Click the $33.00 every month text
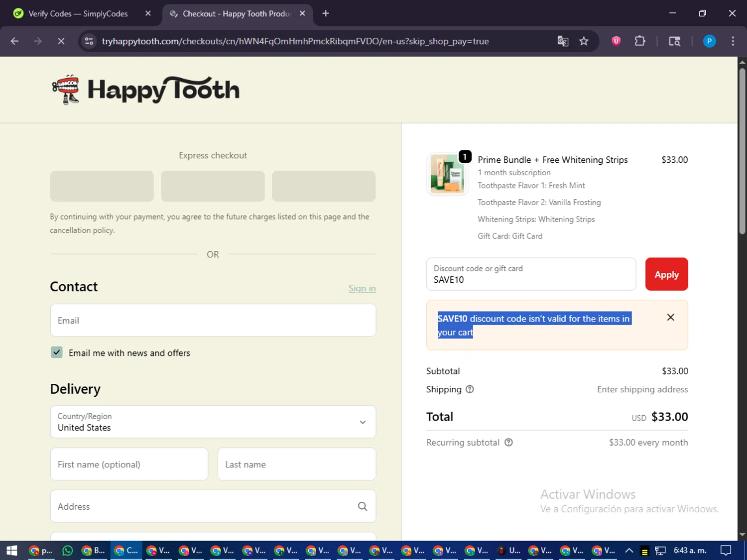Image resolution: width=747 pixels, height=560 pixels. pyautogui.click(x=648, y=442)
